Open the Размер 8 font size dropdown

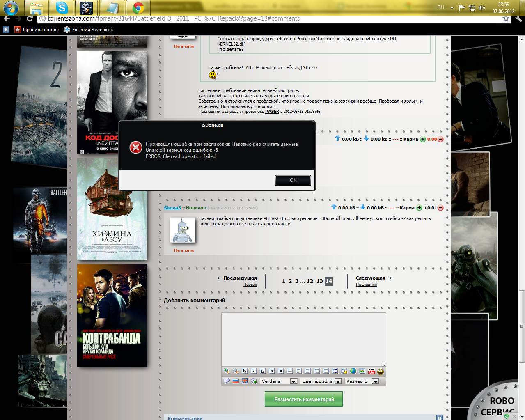point(362,381)
